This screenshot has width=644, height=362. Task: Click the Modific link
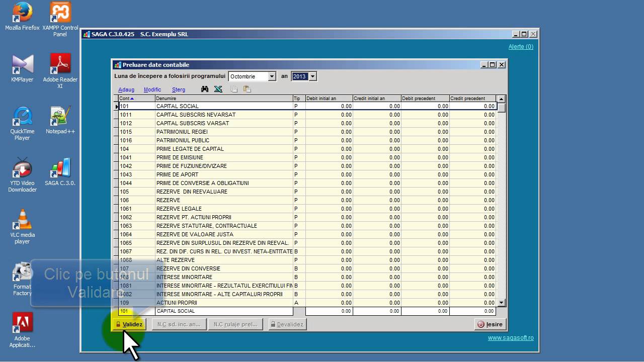(152, 89)
